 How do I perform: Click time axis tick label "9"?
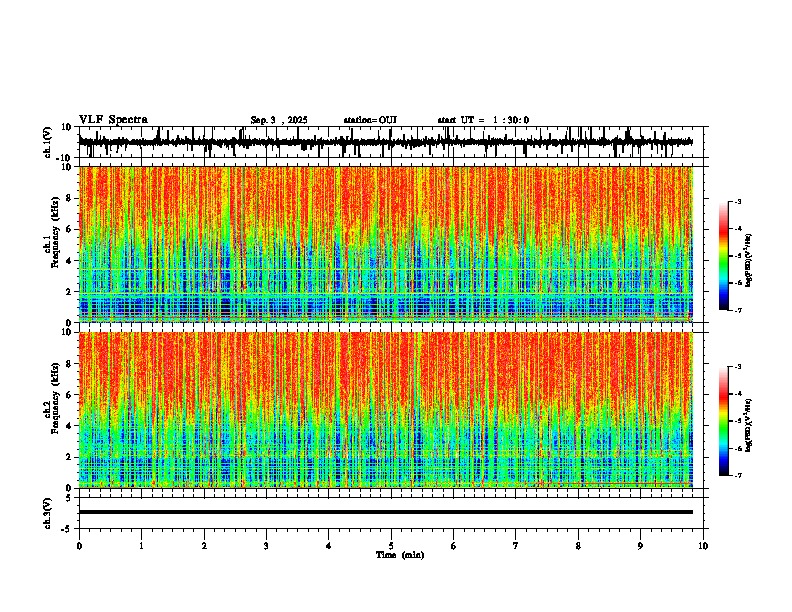pyautogui.click(x=640, y=546)
